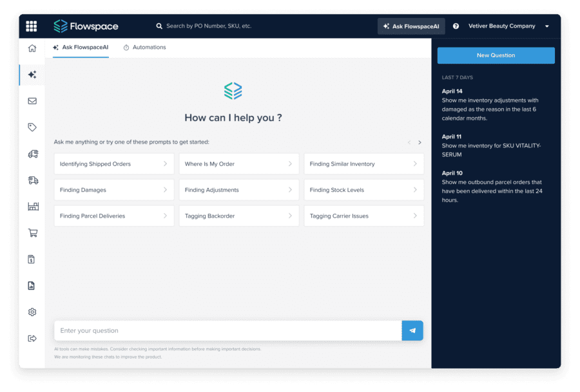Open the shopping cart orders icon

click(32, 232)
